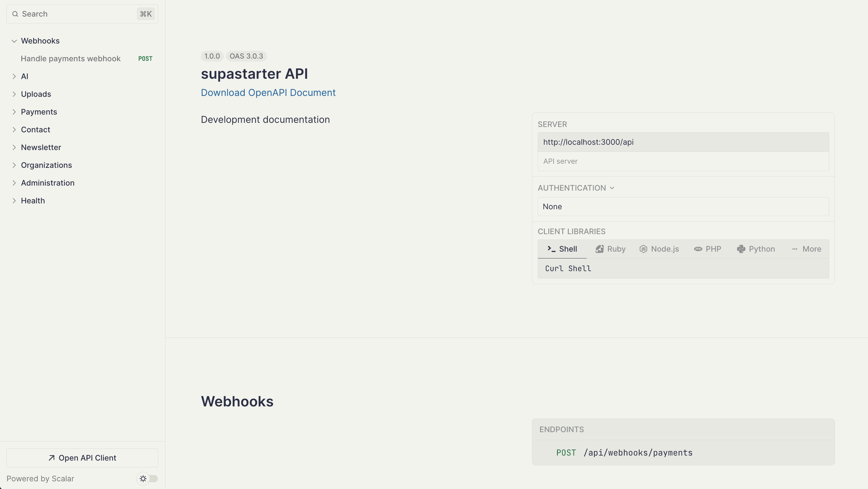Click the sun light-mode icon

[143, 479]
